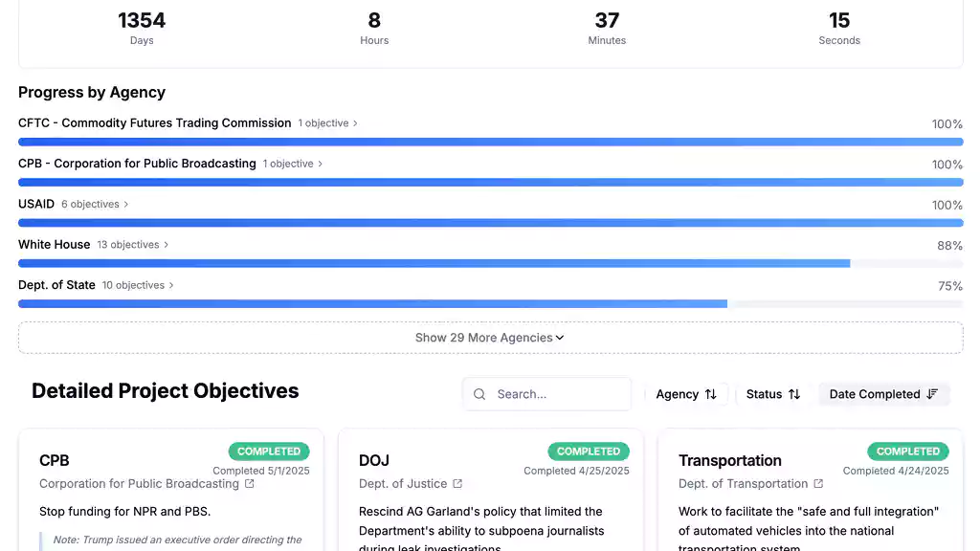Sort objectives by Agency

[686, 394]
